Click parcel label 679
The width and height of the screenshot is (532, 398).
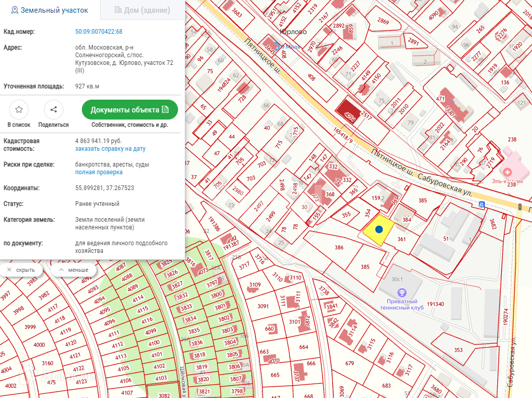tap(349, 363)
